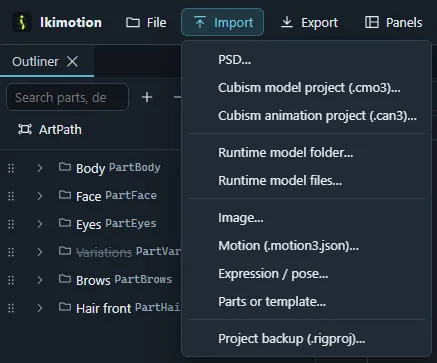Click the Face folder icon
The width and height of the screenshot is (437, 363).
pyautogui.click(x=65, y=194)
